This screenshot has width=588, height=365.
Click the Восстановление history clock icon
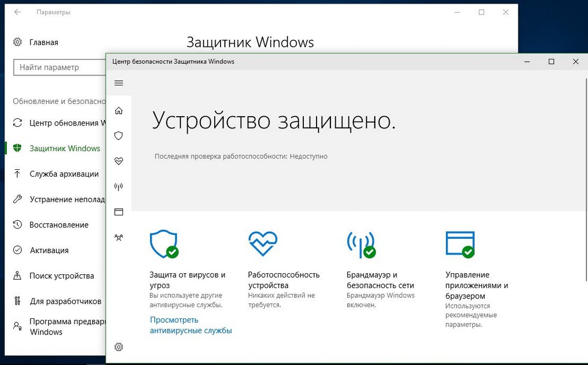[18, 225]
